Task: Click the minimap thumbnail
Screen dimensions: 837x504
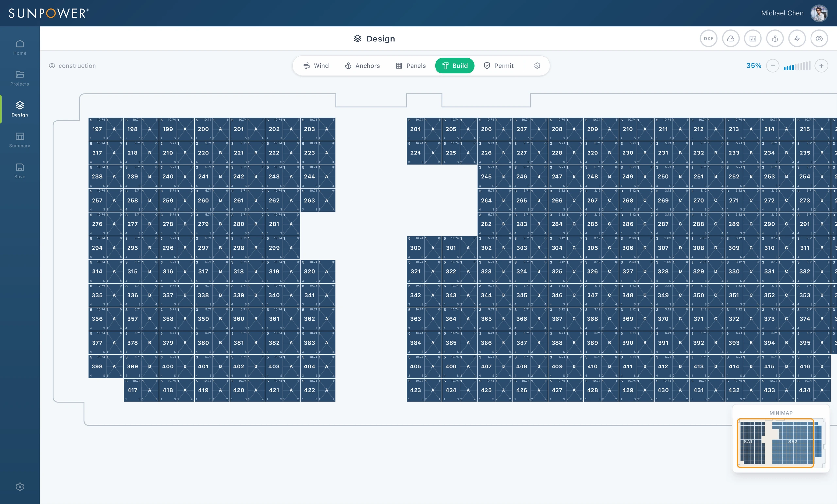Action: click(781, 443)
